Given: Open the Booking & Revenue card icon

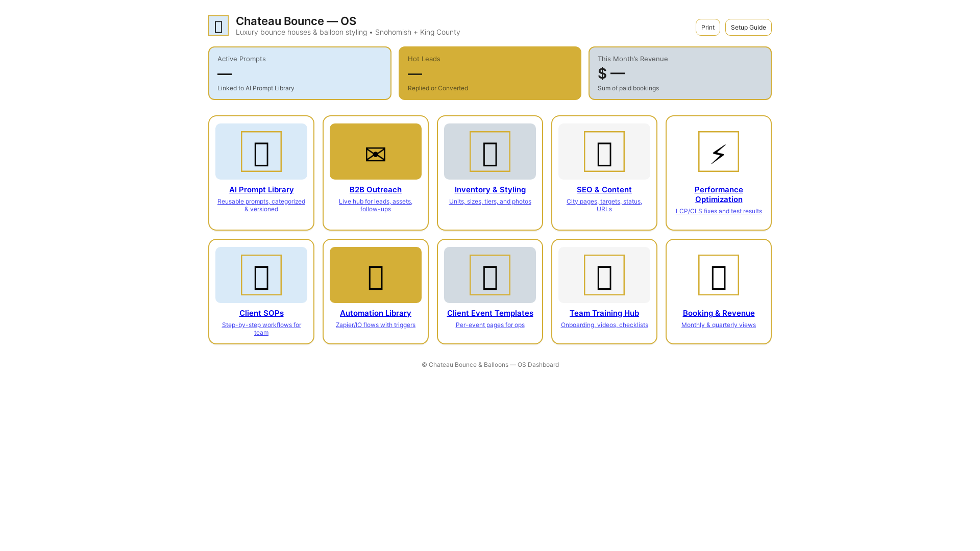Looking at the screenshot, I should pyautogui.click(x=719, y=275).
